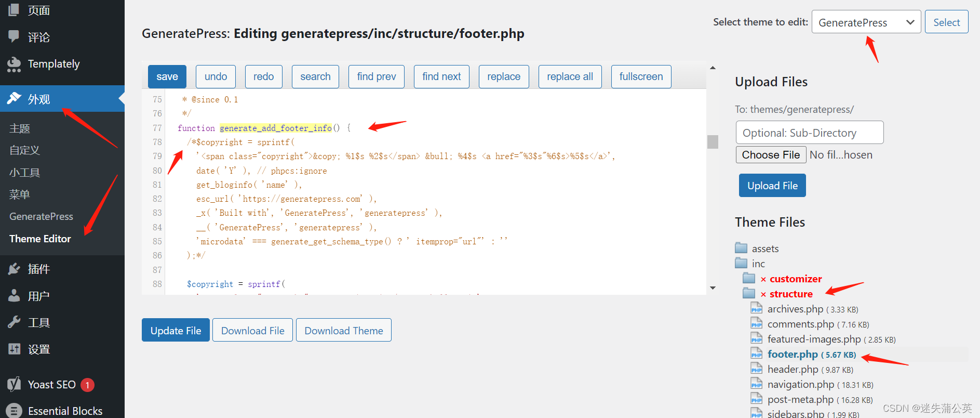980x418 pixels.
Task: Collapse the structure folder via red x
Action: pos(763,295)
